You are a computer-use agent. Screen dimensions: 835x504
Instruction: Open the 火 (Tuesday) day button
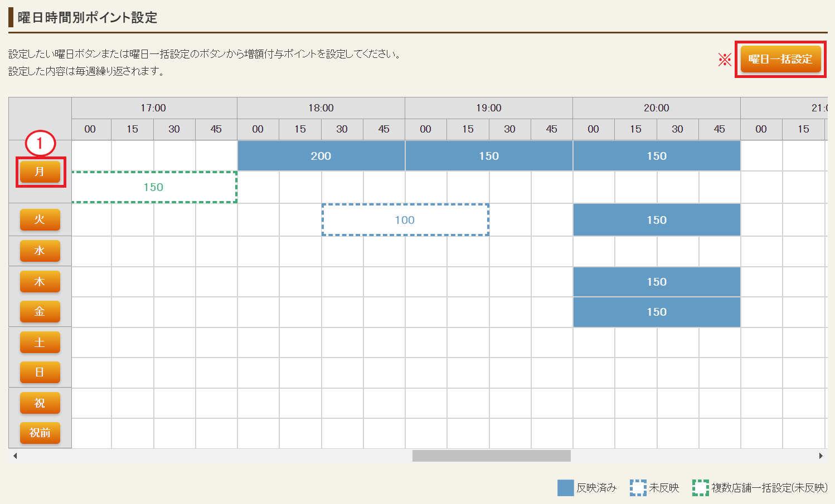pyautogui.click(x=40, y=219)
